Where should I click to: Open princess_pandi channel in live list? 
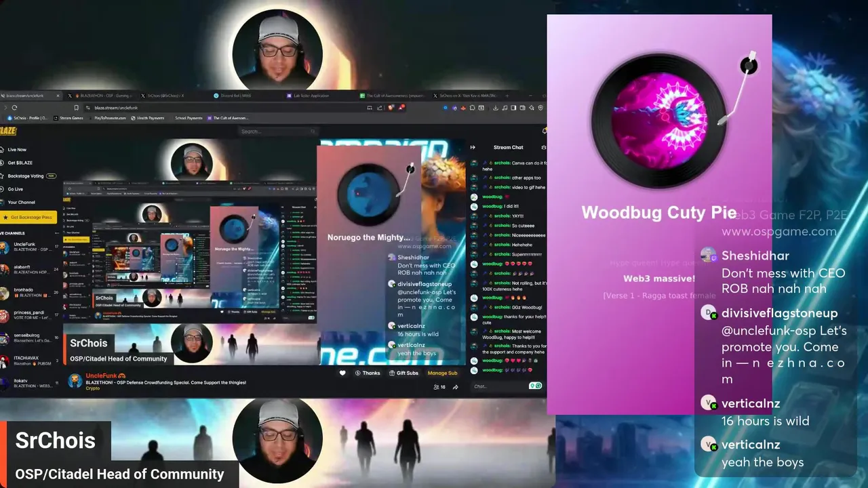click(x=30, y=315)
